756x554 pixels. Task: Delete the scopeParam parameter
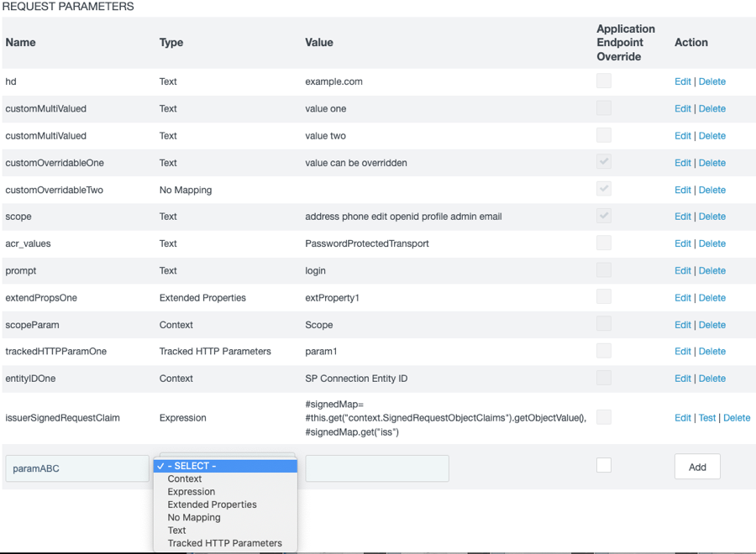tap(712, 324)
